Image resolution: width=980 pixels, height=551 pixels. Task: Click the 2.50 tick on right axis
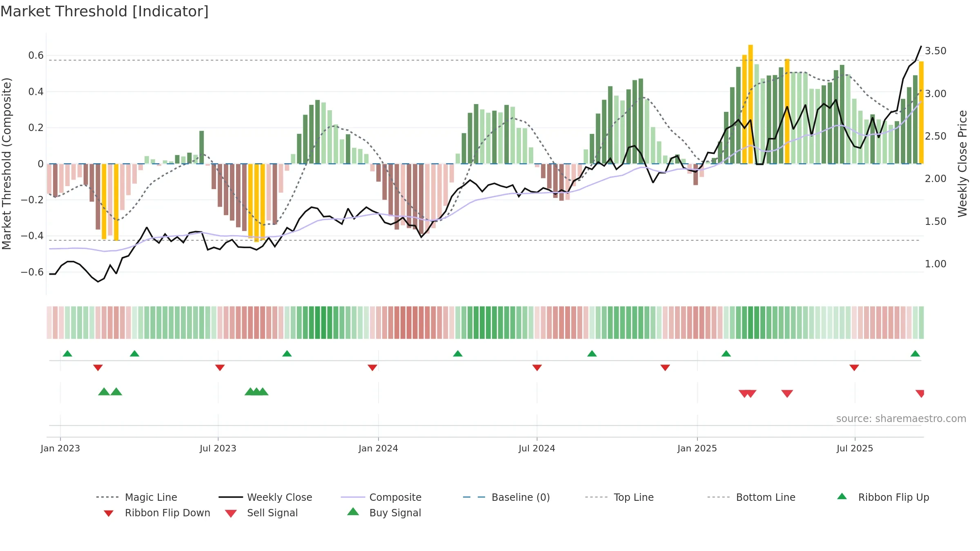(935, 136)
